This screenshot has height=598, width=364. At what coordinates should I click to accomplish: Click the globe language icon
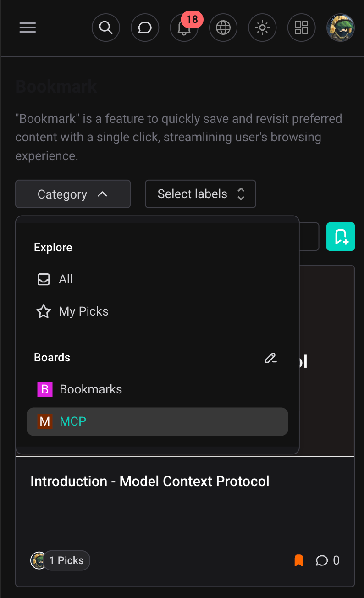click(x=223, y=28)
